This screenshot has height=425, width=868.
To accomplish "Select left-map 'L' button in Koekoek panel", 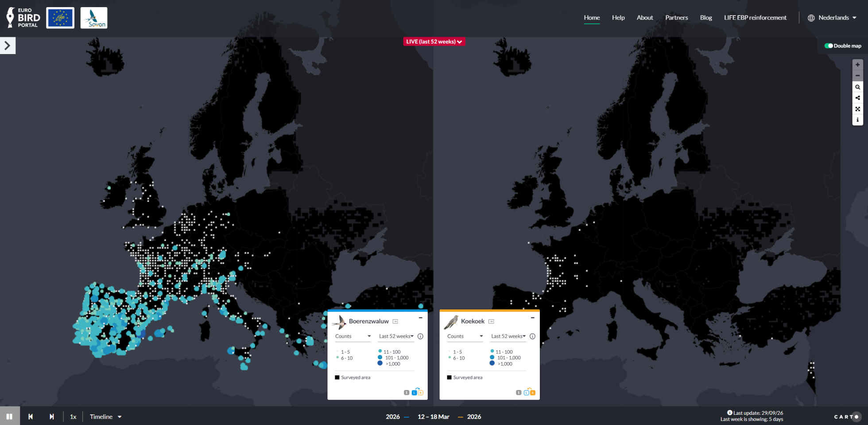I will (x=527, y=393).
